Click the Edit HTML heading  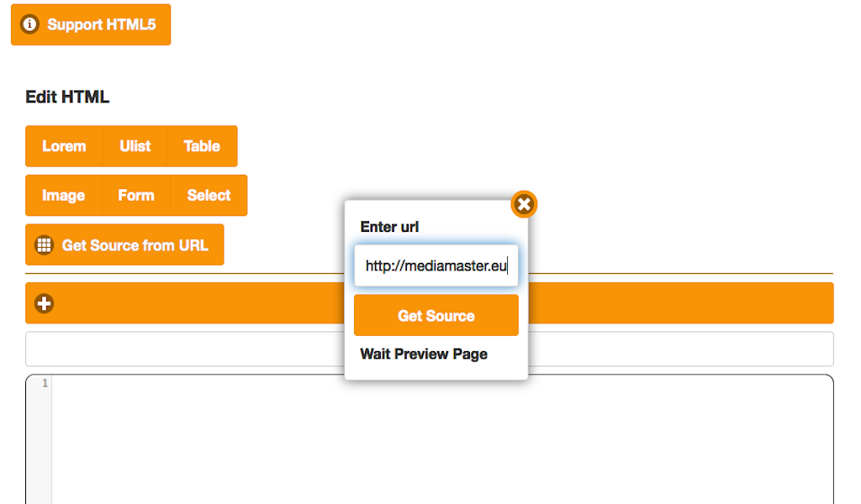67,97
